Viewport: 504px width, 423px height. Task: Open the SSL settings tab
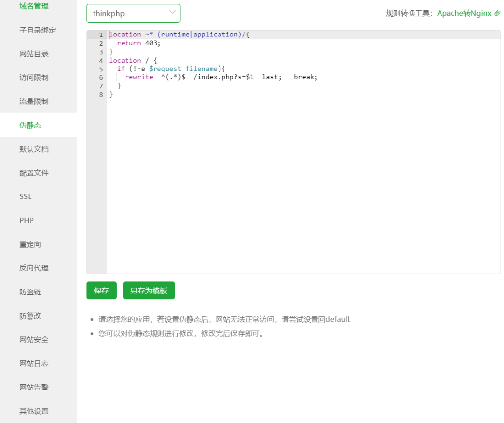pos(26,196)
